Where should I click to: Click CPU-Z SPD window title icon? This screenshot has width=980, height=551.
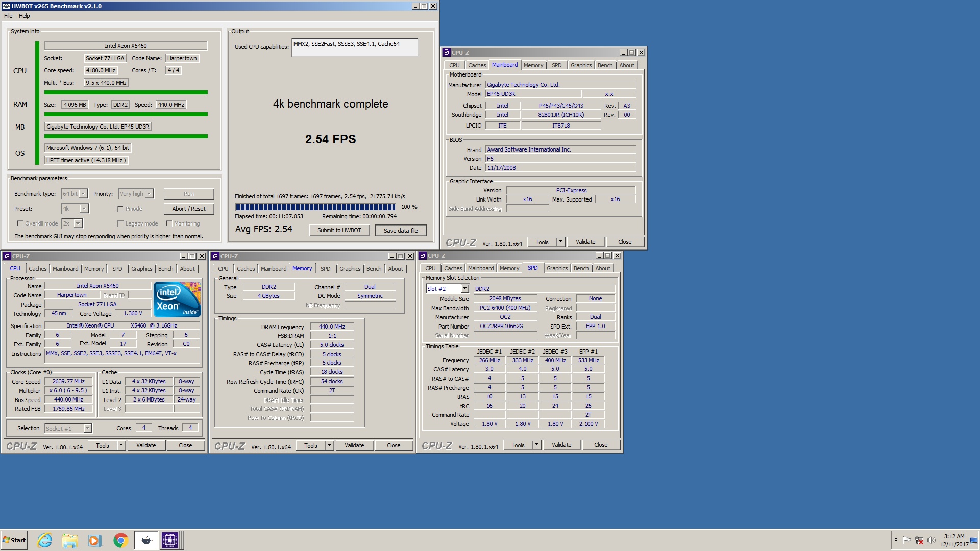coord(423,256)
